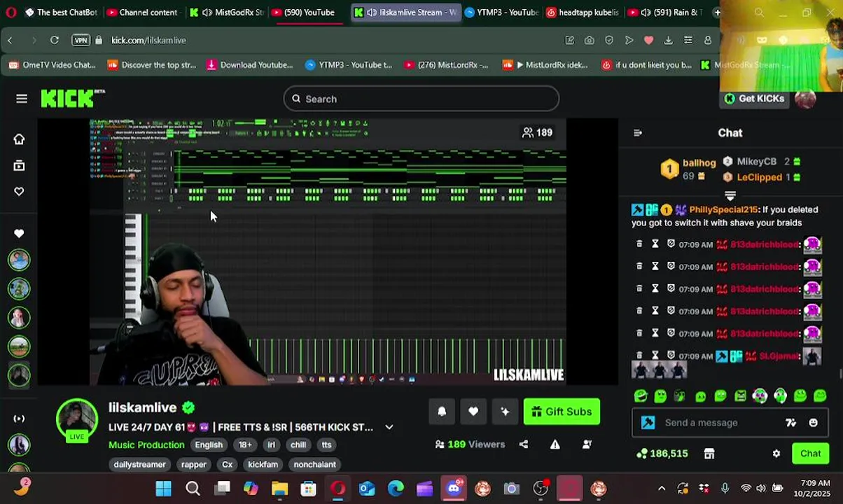This screenshot has width=843, height=504.
Task: Click lilskamlive streamer avatar with LIVE badge
Action: click(x=77, y=421)
